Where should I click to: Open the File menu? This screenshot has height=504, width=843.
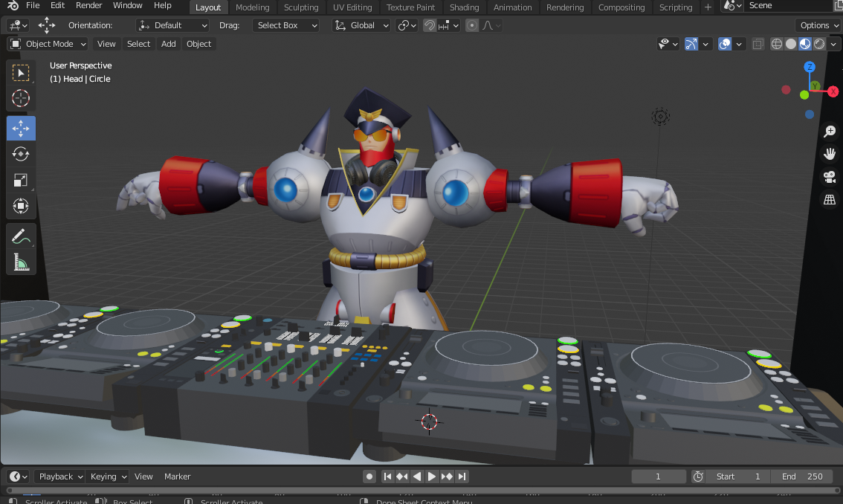coord(33,5)
